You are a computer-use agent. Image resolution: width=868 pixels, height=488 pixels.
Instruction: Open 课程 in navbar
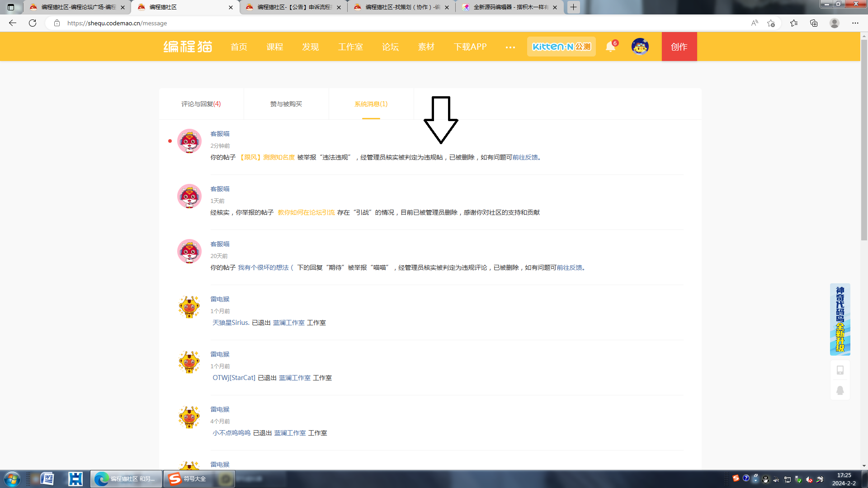[275, 47]
